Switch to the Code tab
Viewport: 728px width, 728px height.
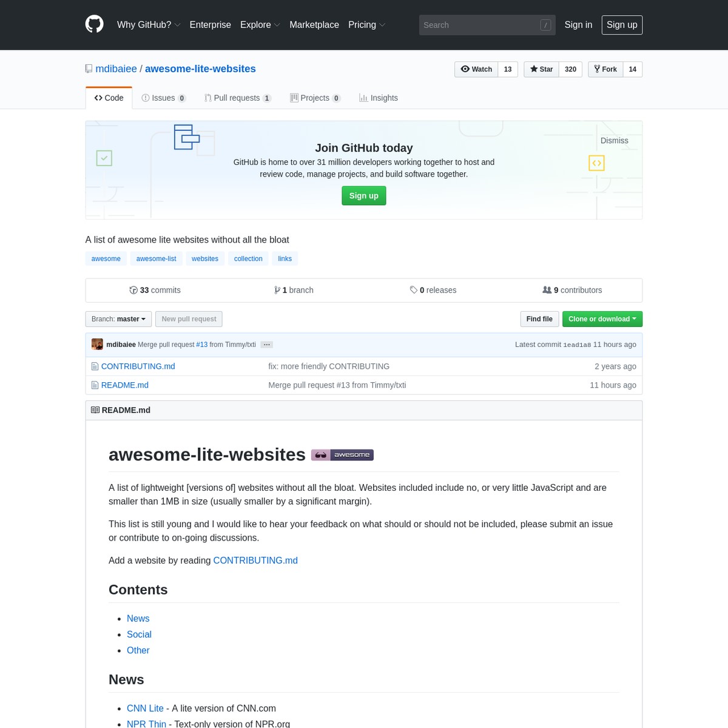pyautogui.click(x=109, y=98)
